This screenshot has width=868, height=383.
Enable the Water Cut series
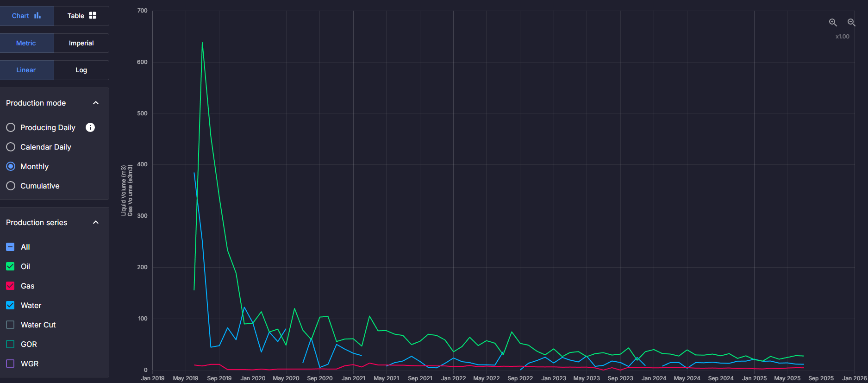(10, 325)
